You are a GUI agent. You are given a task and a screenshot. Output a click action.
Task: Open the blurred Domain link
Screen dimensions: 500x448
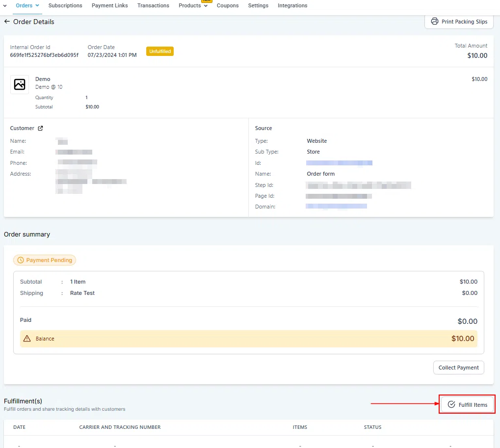(336, 206)
